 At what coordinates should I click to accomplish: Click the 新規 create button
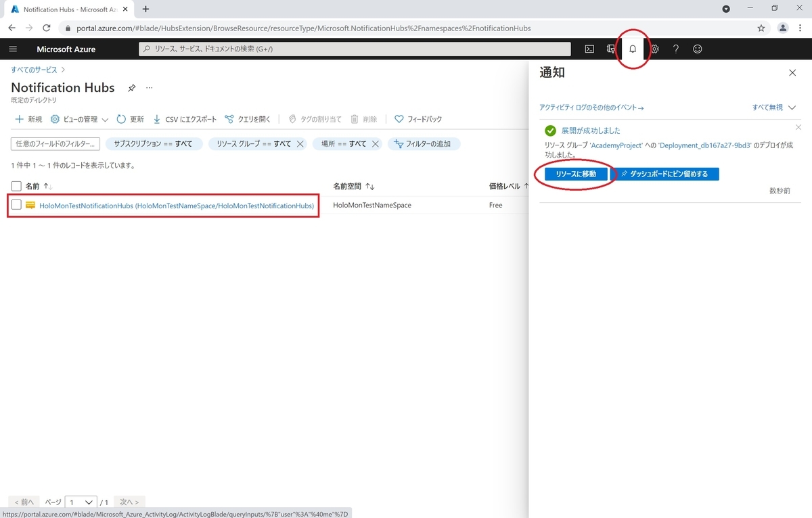click(x=28, y=119)
